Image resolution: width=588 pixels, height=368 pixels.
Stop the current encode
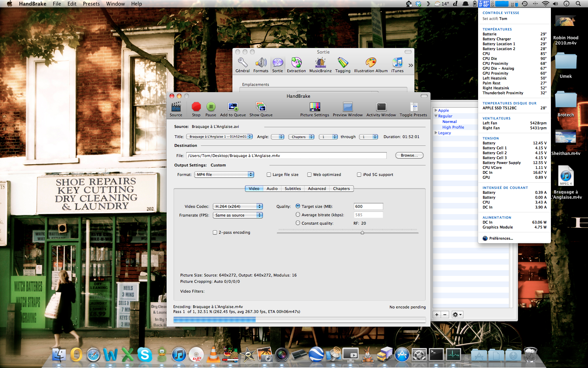click(x=196, y=109)
